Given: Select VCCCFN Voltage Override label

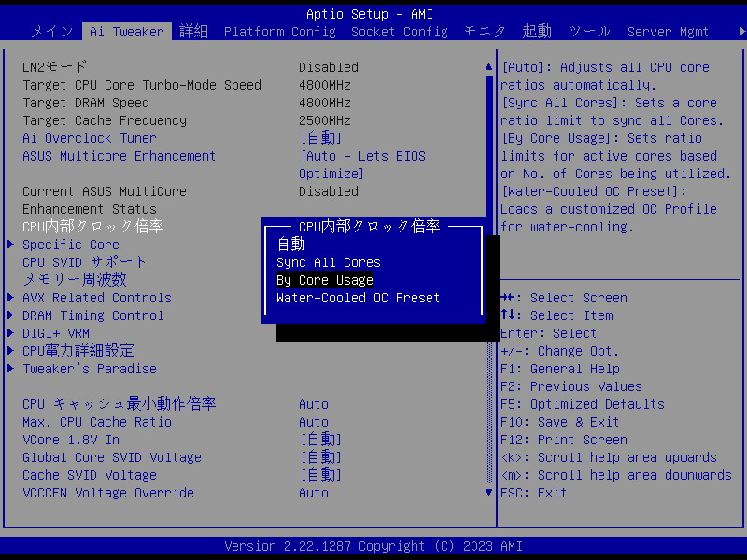Looking at the screenshot, I should (x=108, y=493).
